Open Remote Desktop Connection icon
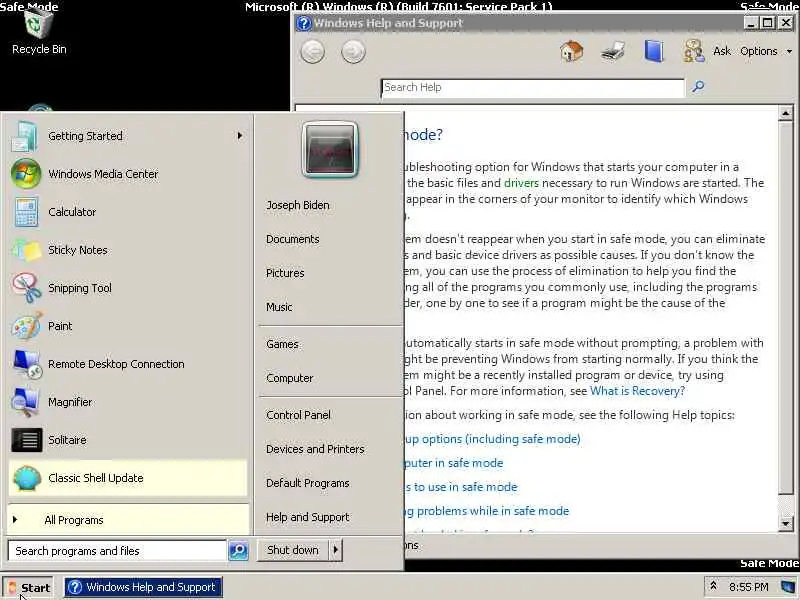The image size is (800, 600). point(27,364)
